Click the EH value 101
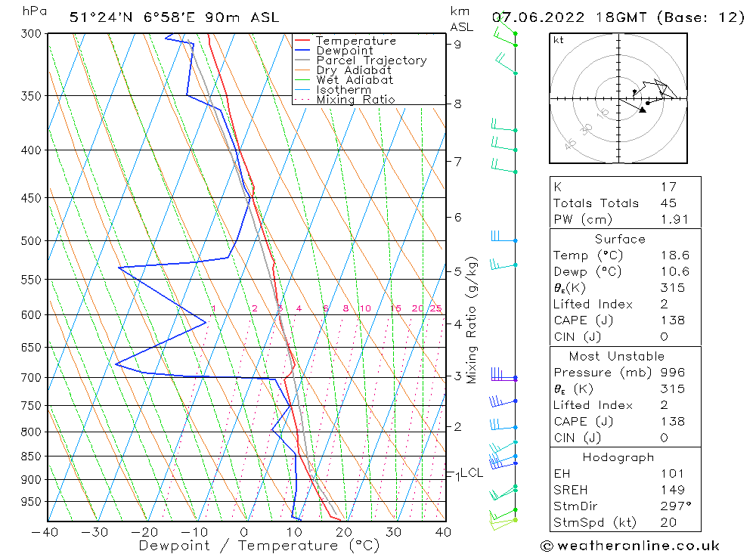 point(673,473)
